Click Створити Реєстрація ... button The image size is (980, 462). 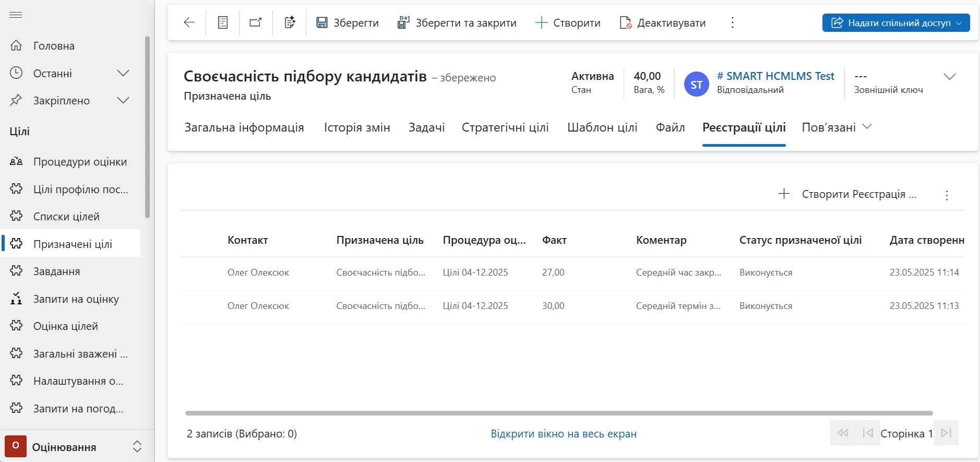[x=847, y=194]
